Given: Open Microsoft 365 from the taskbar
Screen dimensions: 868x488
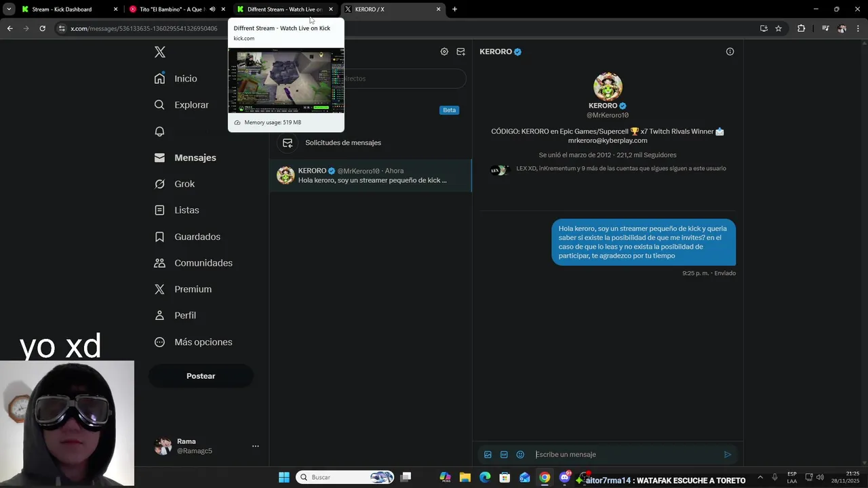Looking at the screenshot, I should coord(445,477).
